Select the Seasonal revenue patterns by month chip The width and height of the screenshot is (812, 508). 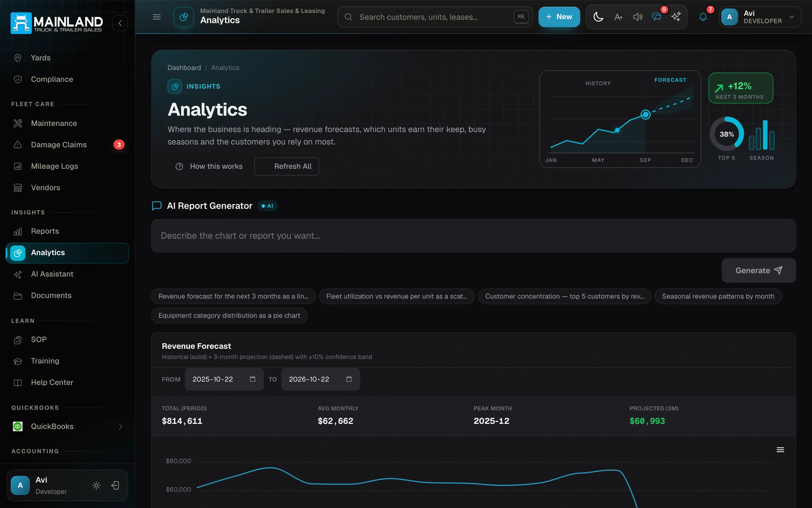pos(718,296)
